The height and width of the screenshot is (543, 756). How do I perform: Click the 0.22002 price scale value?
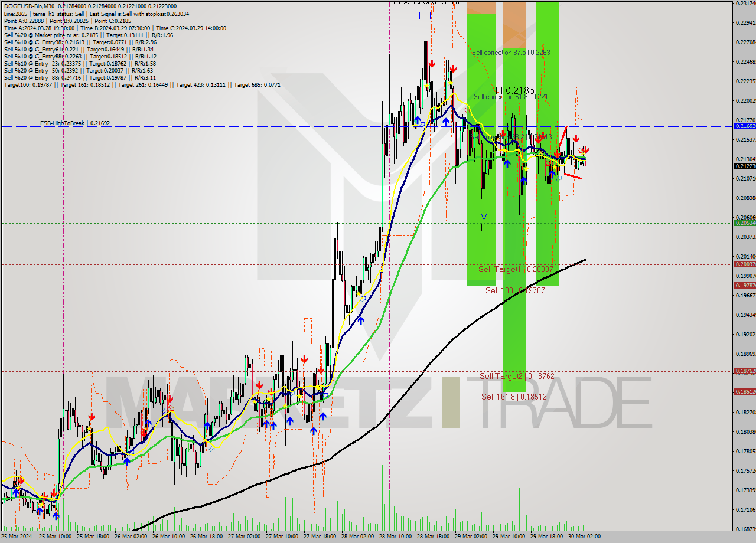pos(745,100)
